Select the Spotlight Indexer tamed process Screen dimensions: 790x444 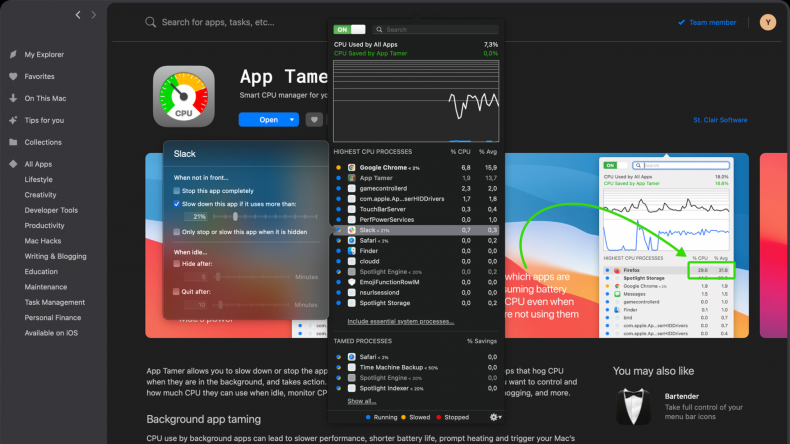click(x=416, y=388)
